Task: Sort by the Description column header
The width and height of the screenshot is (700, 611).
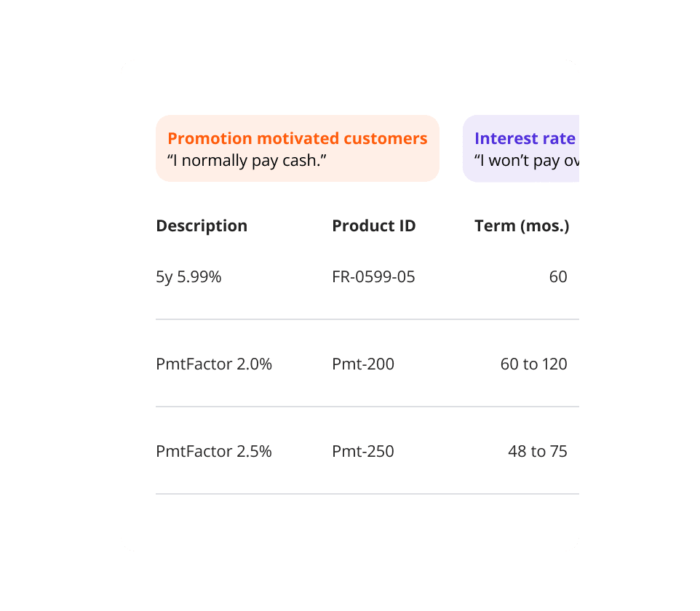Action: [202, 225]
